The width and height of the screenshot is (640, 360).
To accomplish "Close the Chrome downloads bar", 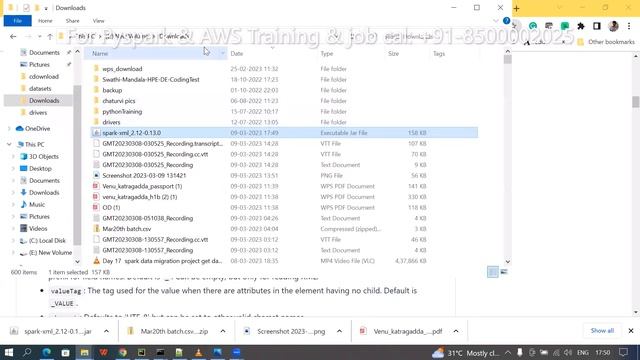I will [631, 331].
